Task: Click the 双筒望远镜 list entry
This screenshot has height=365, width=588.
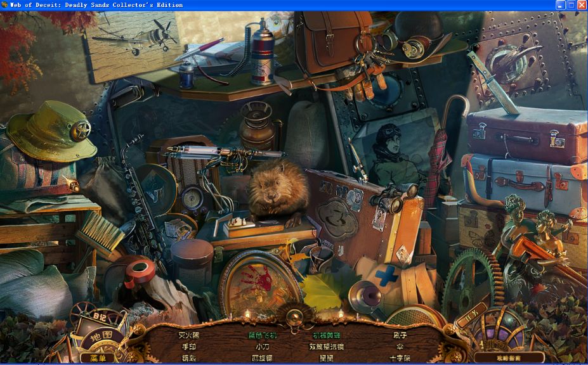Action: (327, 347)
